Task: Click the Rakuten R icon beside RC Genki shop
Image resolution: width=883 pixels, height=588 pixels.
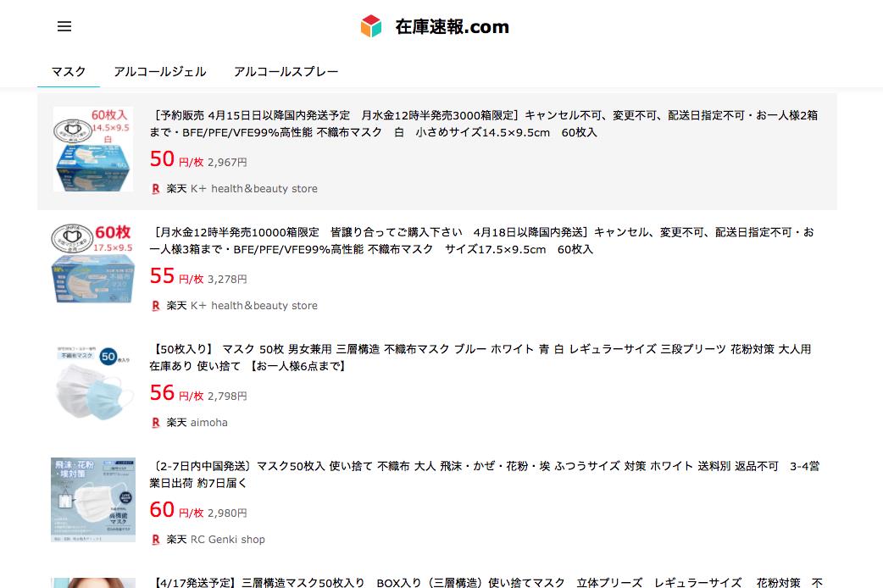Action: [156, 540]
